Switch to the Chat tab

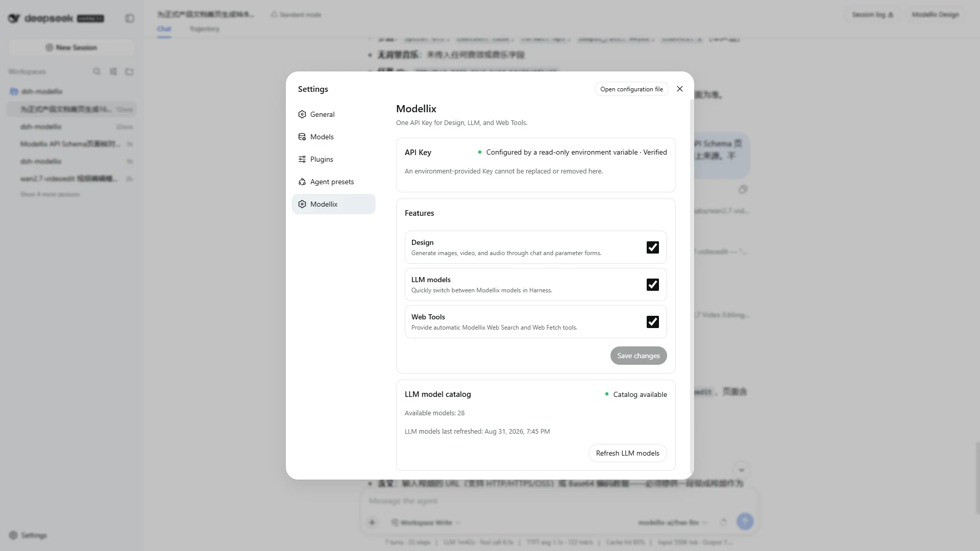coord(164,29)
